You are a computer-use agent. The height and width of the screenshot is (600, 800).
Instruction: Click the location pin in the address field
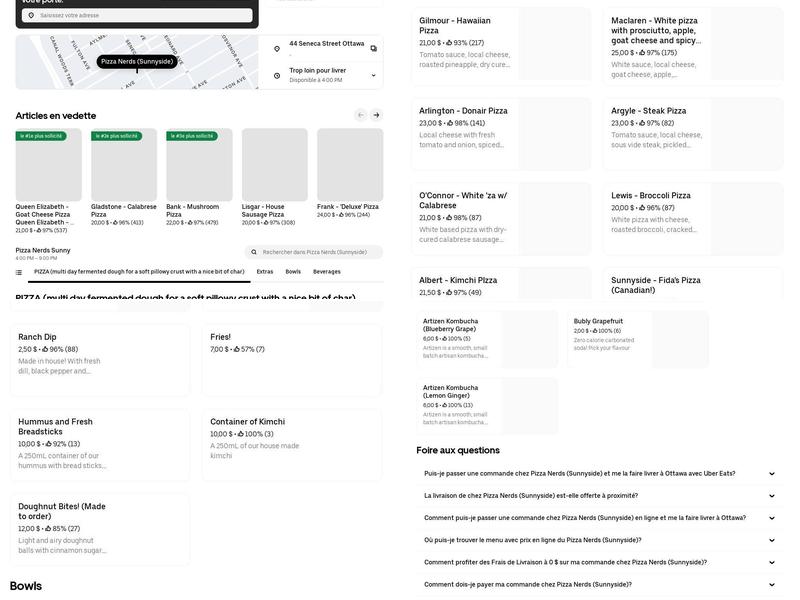click(x=30, y=16)
